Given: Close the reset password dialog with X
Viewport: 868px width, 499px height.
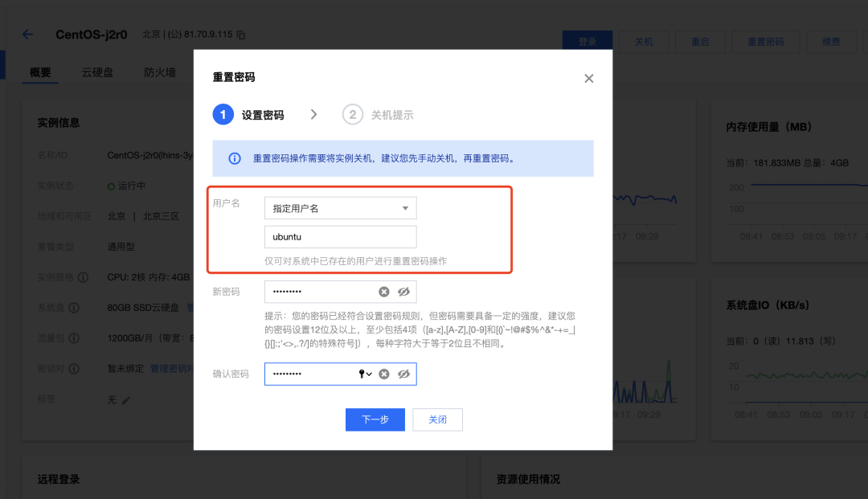Looking at the screenshot, I should tap(589, 79).
